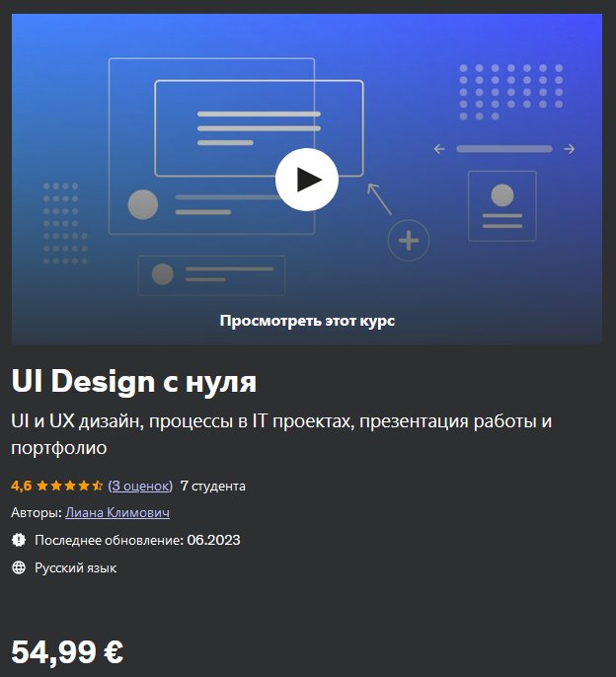Click the last-update badge icon
Viewport: 616px width, 677px height.
coord(19,540)
